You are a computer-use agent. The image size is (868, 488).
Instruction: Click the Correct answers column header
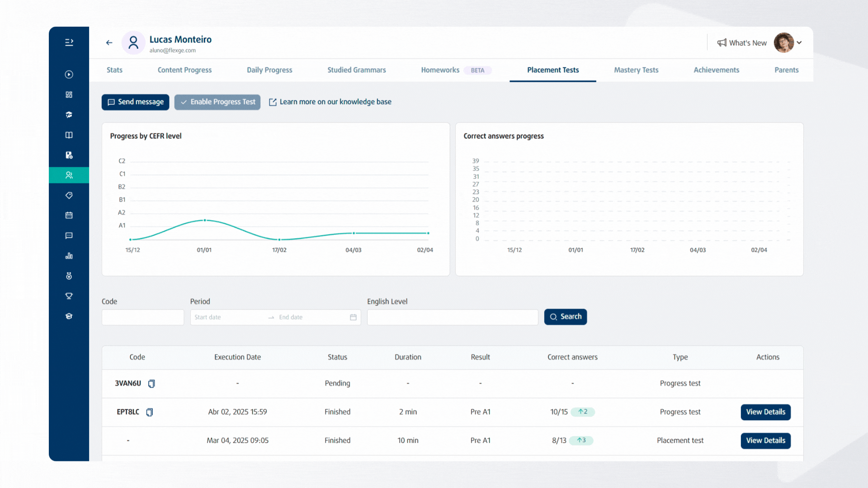[x=572, y=357]
